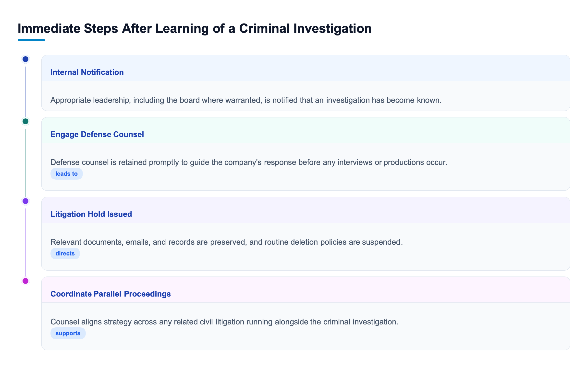Click the documents preserved description text
The width and height of the screenshot is (588, 368).
[227, 242]
